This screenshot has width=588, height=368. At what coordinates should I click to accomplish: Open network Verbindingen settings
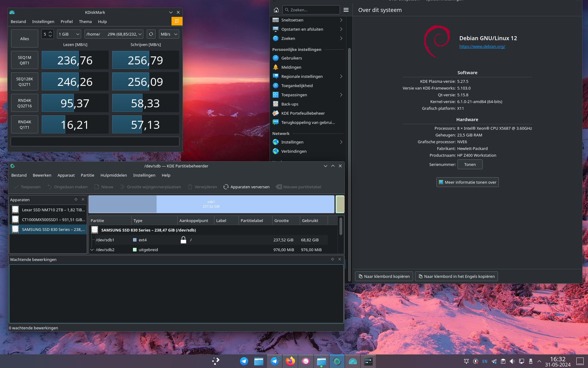[x=307, y=151]
